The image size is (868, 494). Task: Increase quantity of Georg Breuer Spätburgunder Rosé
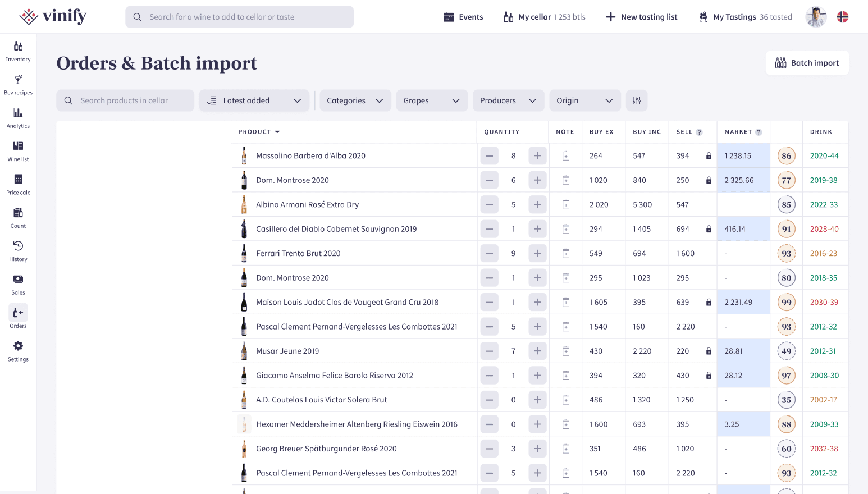click(537, 449)
